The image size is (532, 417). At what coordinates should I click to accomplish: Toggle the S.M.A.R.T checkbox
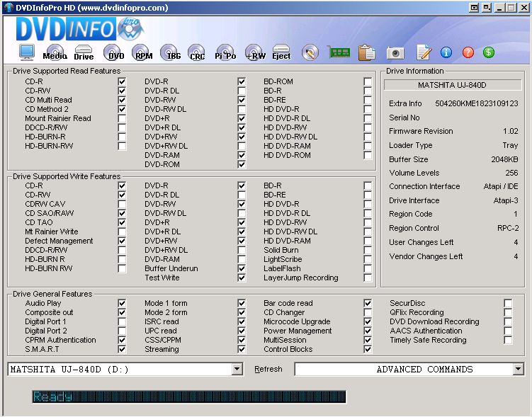tap(122, 349)
